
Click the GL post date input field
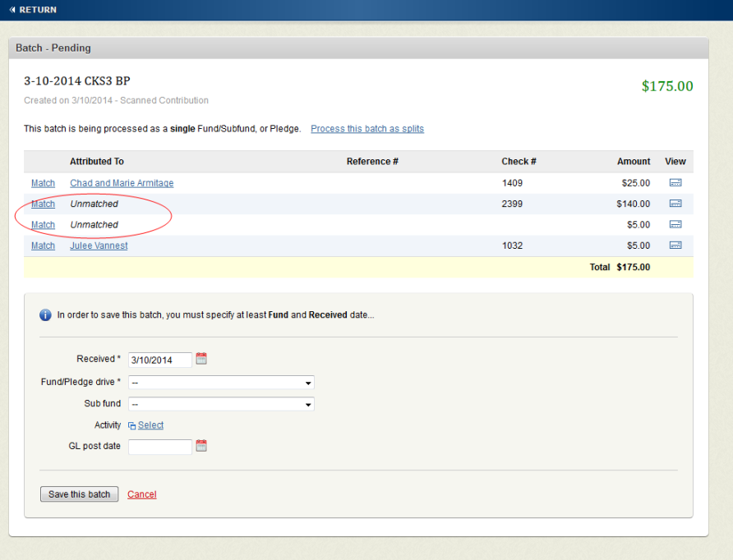160,447
